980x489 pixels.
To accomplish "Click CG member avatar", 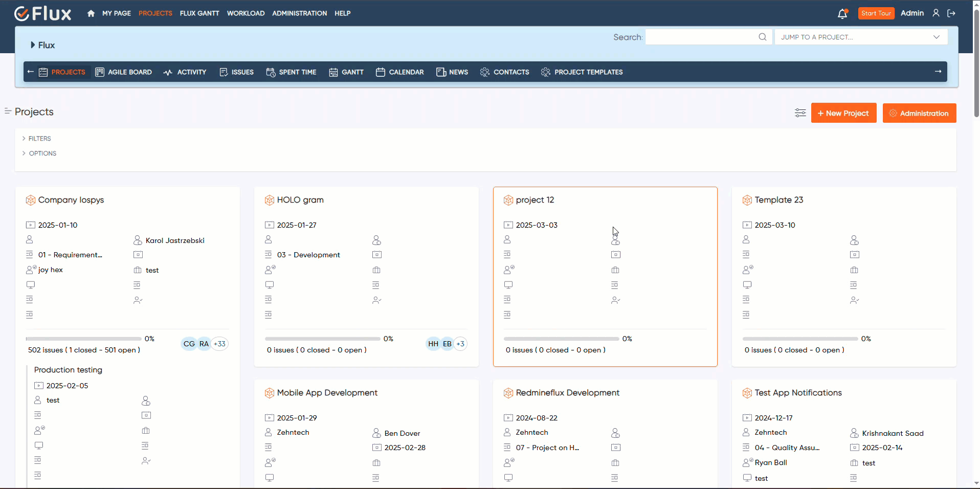I will 189,344.
